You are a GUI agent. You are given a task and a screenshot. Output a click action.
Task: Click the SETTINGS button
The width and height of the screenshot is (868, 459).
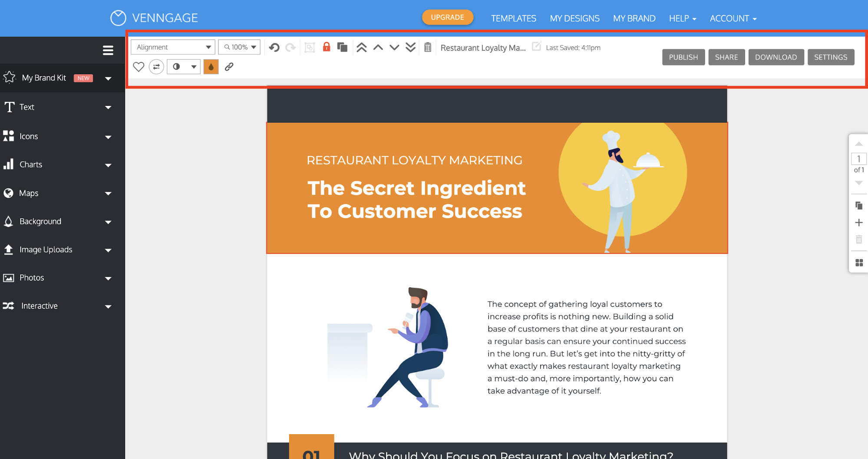pyautogui.click(x=831, y=57)
